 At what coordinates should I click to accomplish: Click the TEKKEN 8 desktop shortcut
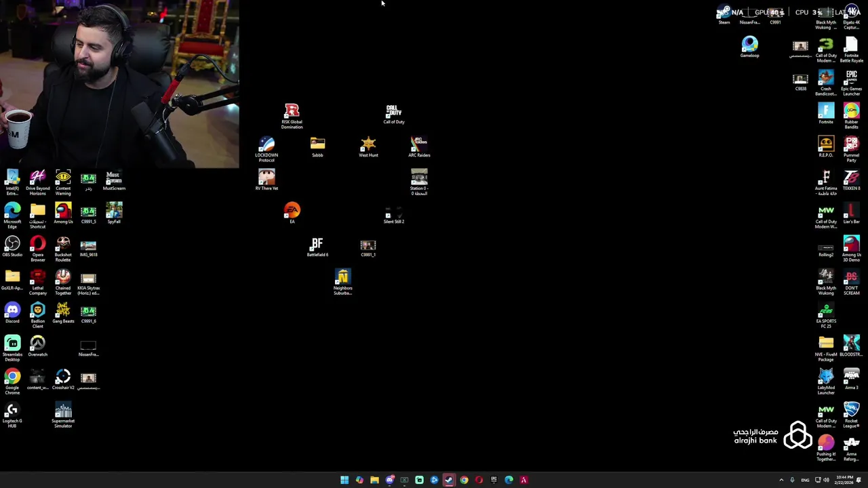(x=852, y=180)
